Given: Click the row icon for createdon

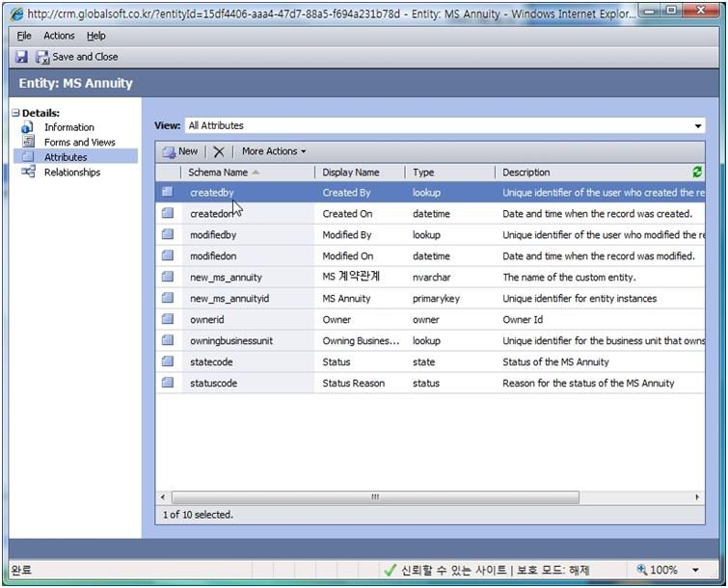Looking at the screenshot, I should (168, 213).
